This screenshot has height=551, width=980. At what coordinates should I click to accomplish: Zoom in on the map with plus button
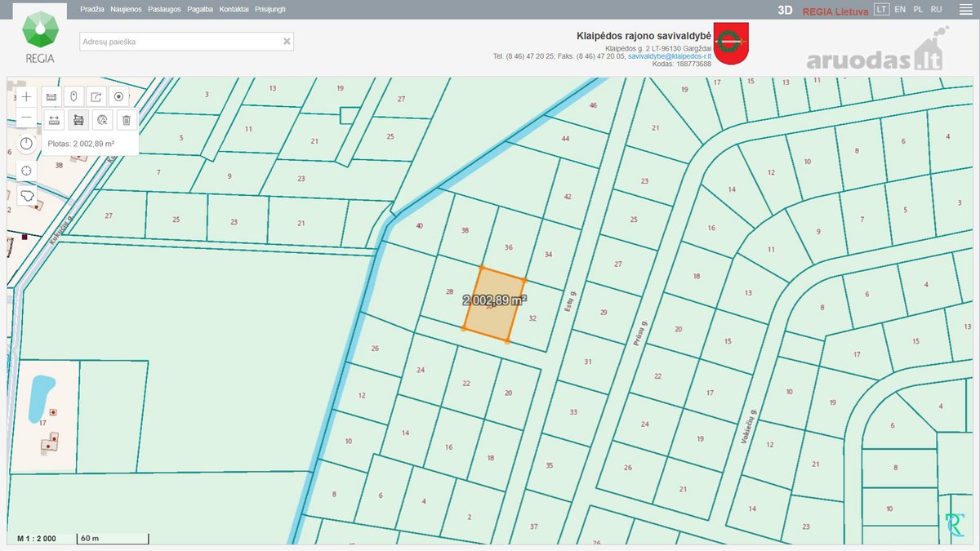click(26, 96)
